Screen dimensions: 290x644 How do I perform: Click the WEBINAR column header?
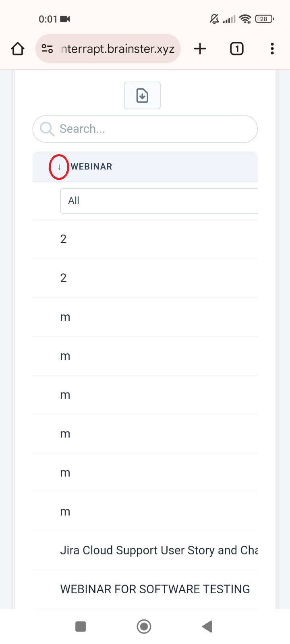pyautogui.click(x=91, y=167)
